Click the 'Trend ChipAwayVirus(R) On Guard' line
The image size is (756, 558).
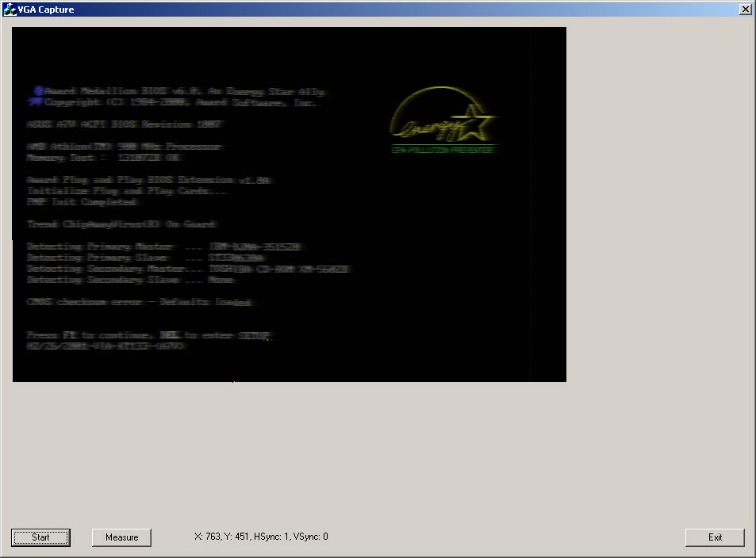click(122, 224)
